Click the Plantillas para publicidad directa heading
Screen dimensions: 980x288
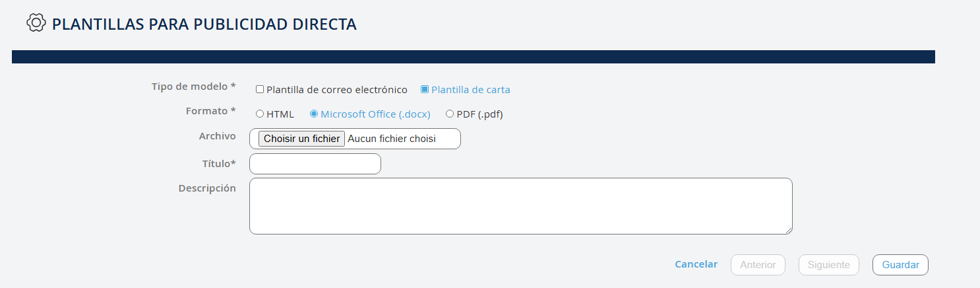click(x=204, y=24)
